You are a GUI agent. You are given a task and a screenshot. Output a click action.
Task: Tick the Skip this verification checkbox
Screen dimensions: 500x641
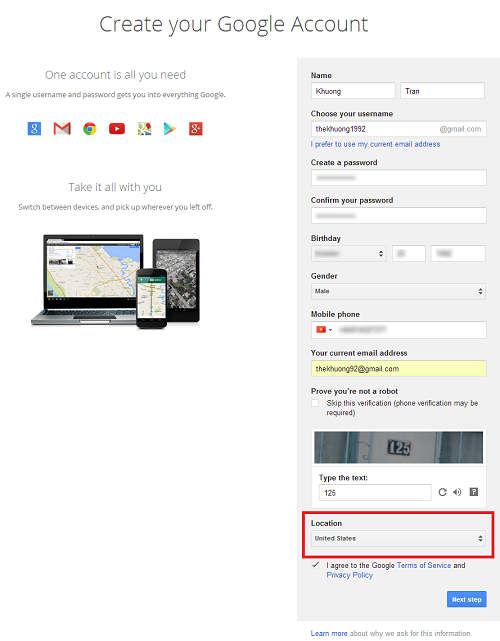(315, 403)
